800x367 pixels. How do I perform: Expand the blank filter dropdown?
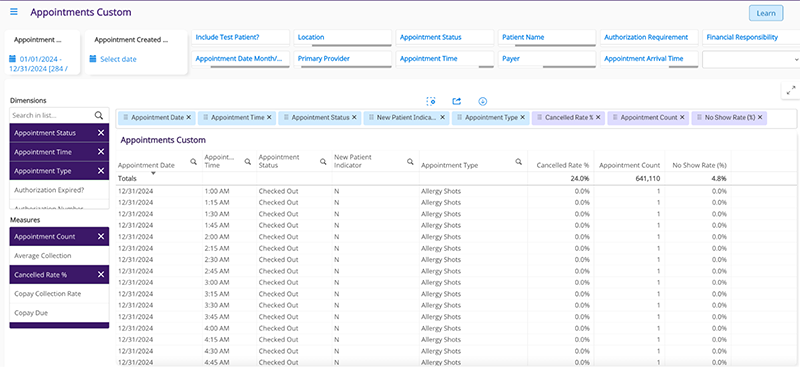point(751,60)
